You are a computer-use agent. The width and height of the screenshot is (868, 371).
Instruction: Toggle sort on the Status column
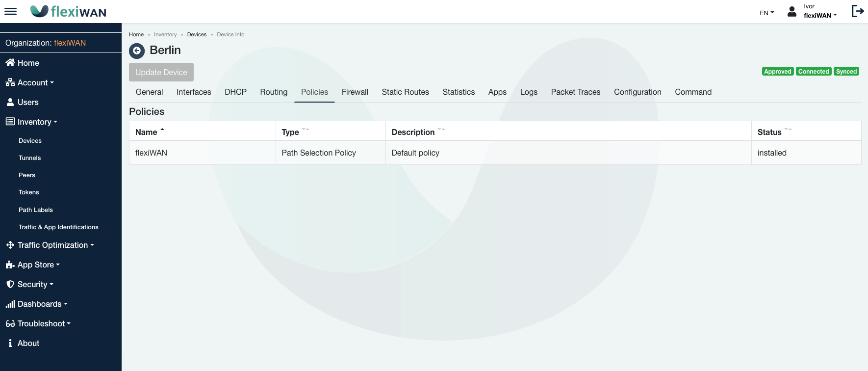pyautogui.click(x=788, y=130)
